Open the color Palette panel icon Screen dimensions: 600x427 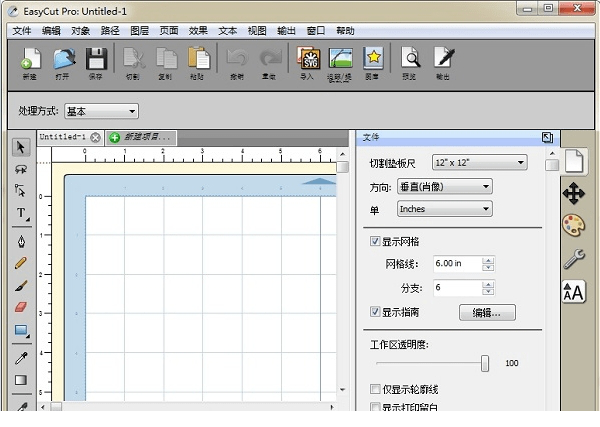coord(574,225)
